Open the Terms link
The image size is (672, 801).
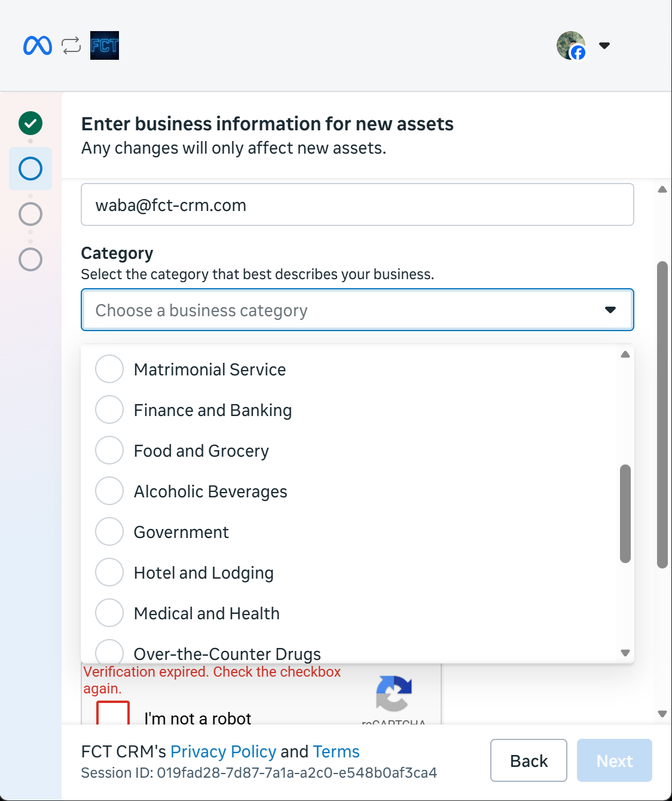337,751
